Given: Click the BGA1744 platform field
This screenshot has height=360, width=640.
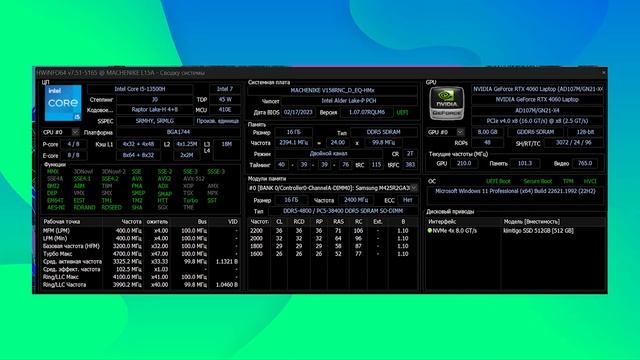Looking at the screenshot, I should [178, 132].
